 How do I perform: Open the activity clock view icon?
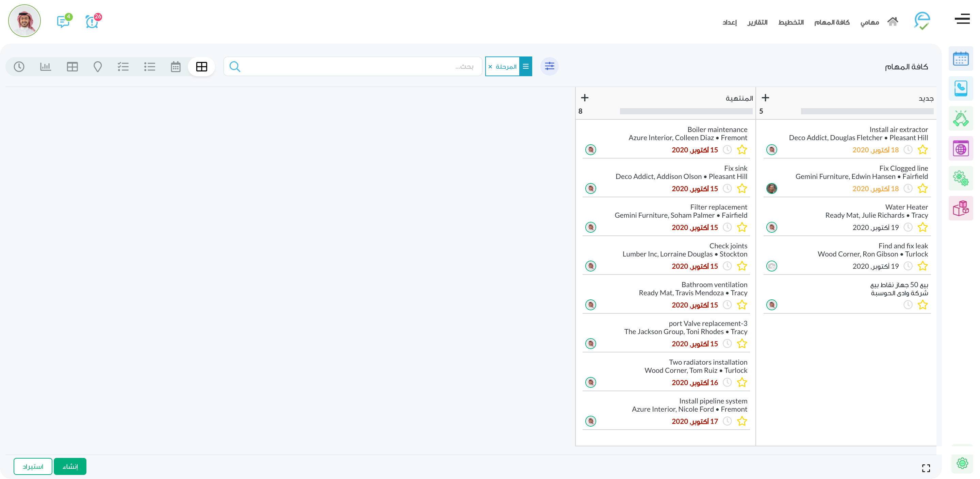click(19, 67)
